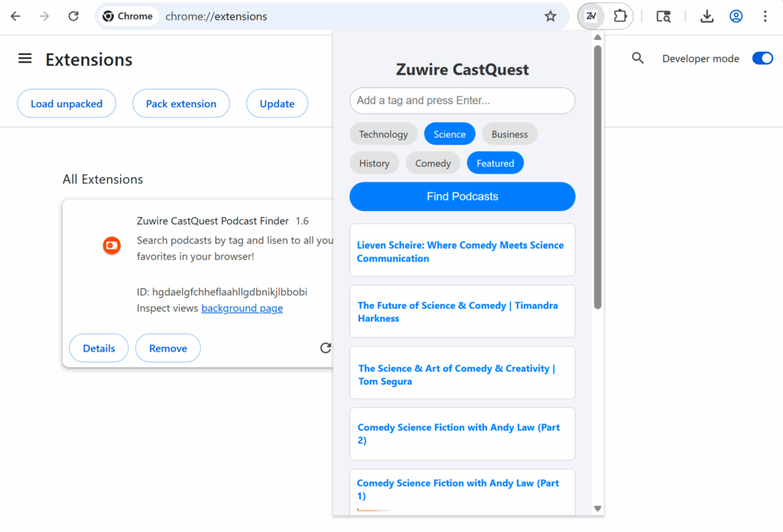The image size is (783, 532).
Task: Click the version number 1.6
Action: 302,221
